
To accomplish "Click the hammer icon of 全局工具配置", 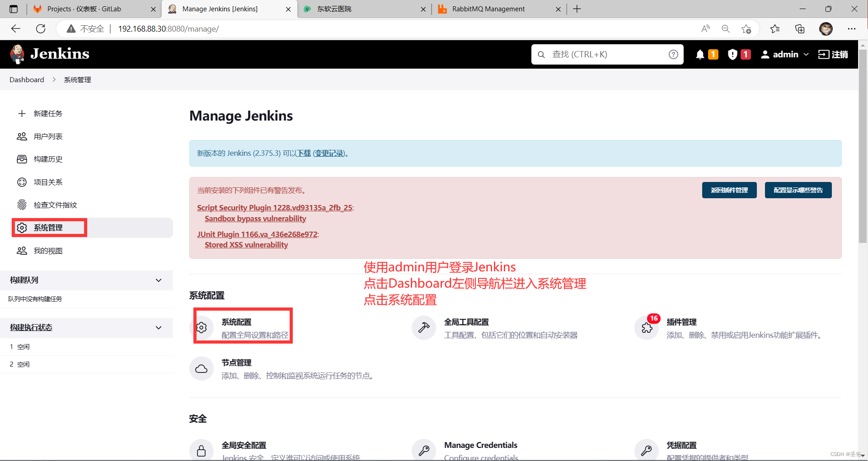I will tap(424, 328).
